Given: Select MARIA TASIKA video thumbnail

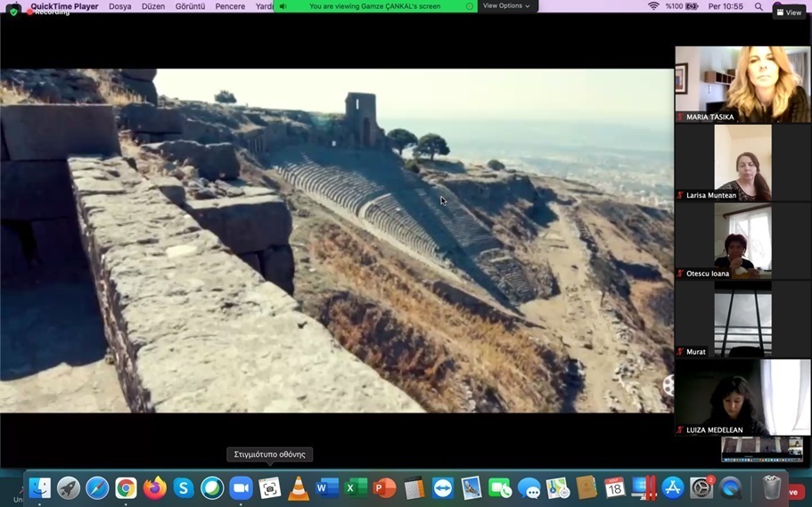Looking at the screenshot, I should pos(742,85).
